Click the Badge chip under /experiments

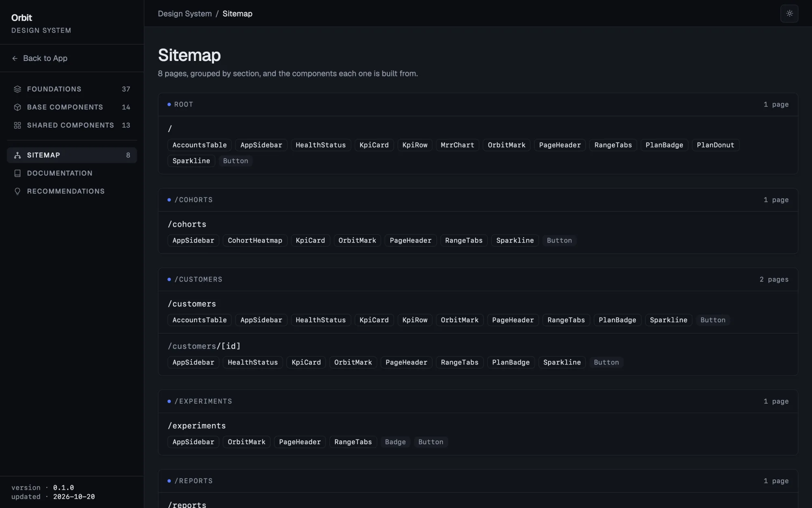click(395, 442)
